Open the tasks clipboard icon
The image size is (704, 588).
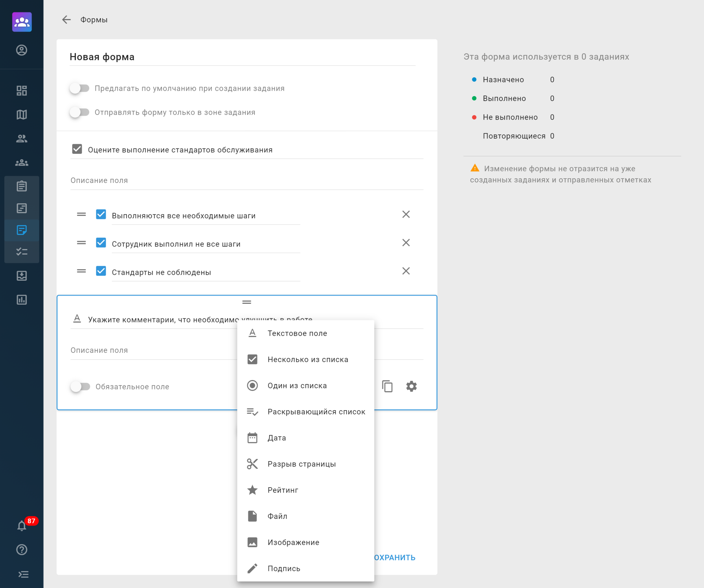[22, 186]
